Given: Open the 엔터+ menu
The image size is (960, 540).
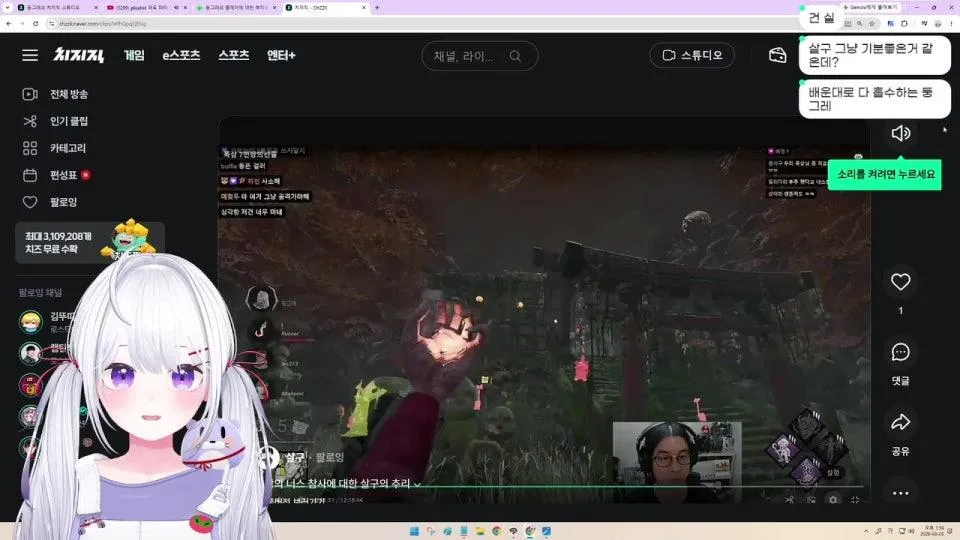Looking at the screenshot, I should [281, 55].
